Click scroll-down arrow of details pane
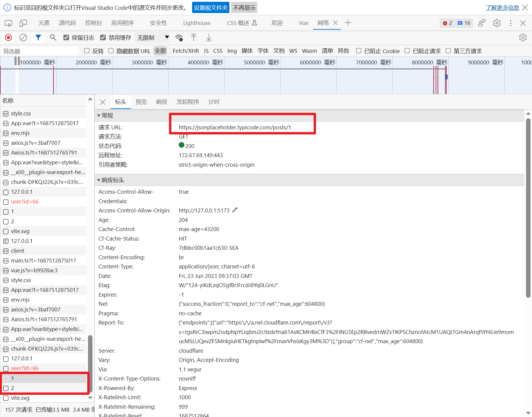 click(528, 413)
